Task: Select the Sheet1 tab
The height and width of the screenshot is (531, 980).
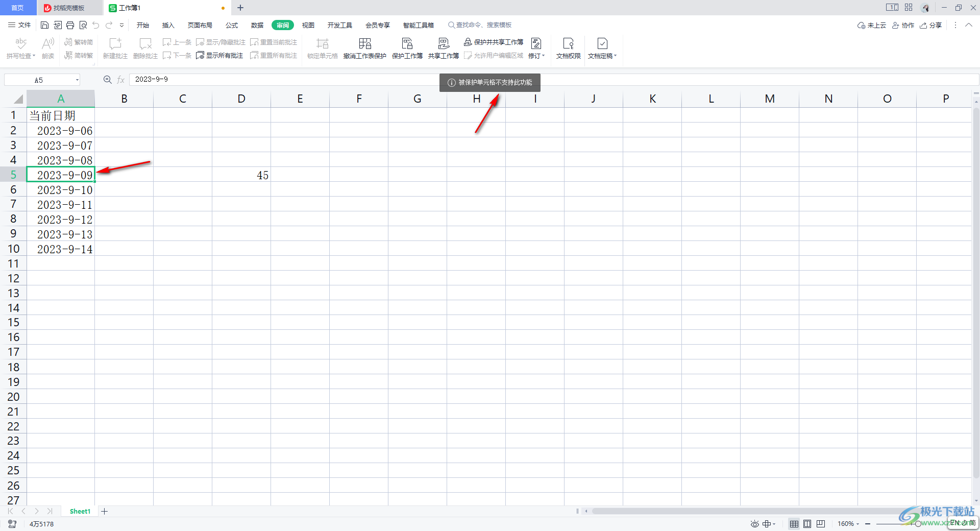Action: coord(80,511)
